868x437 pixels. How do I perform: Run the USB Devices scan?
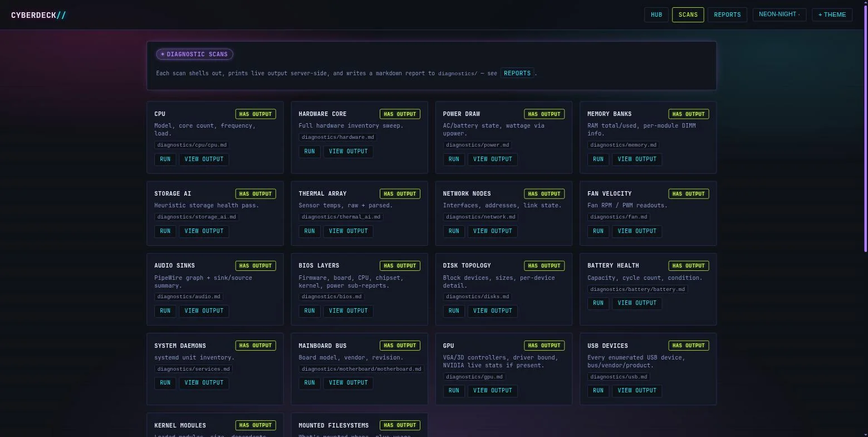[598, 390]
